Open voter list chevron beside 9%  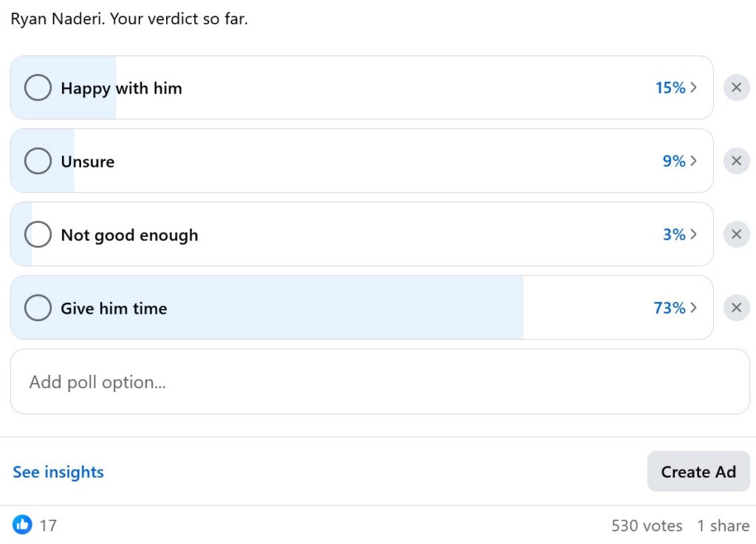[x=693, y=161]
